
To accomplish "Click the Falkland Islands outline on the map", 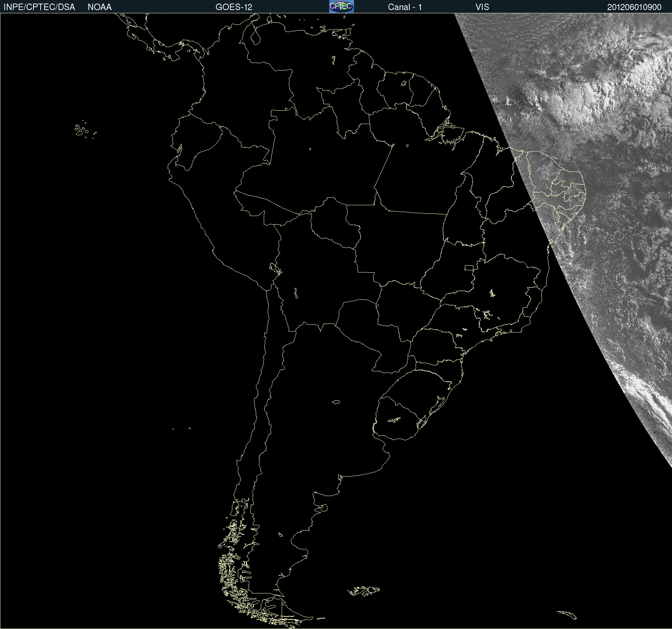I will click(364, 591).
